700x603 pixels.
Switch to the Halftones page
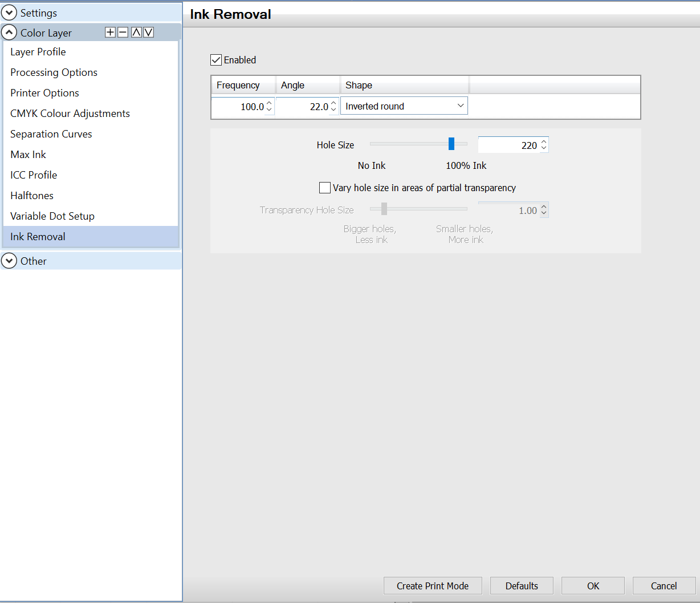point(91,196)
